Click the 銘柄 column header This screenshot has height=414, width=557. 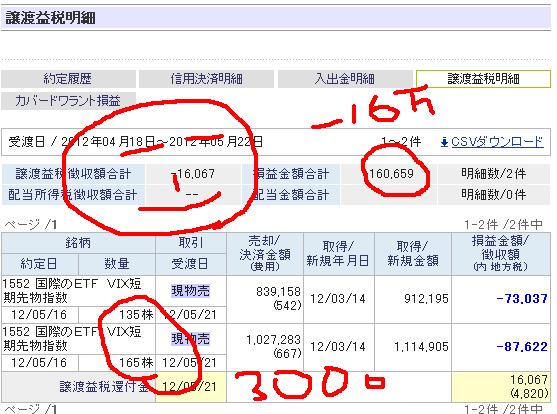(x=78, y=243)
